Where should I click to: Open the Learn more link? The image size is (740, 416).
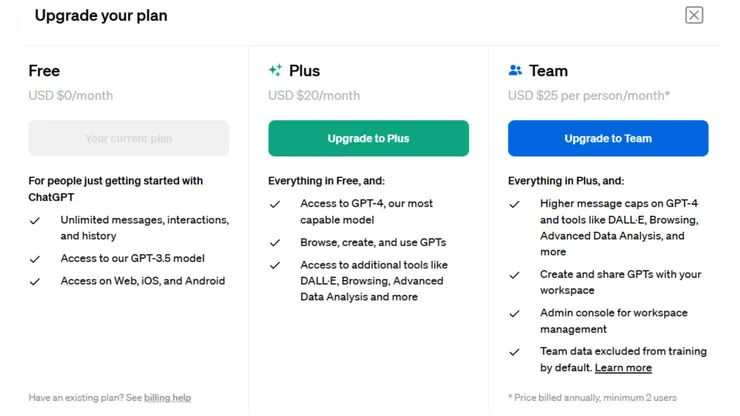623,368
